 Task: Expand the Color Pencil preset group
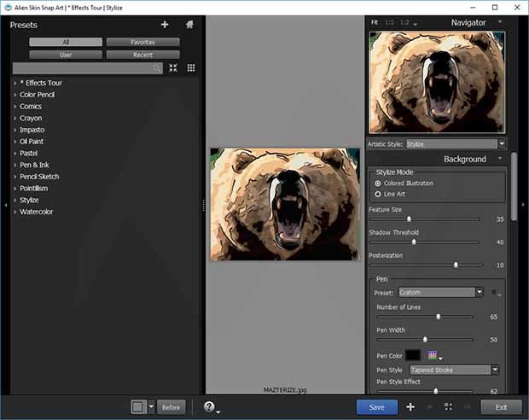15,95
